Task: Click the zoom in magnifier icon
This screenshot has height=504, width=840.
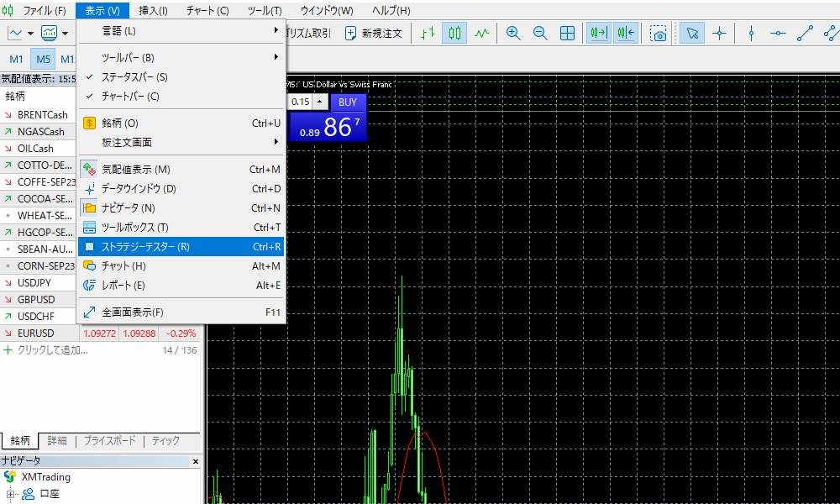Action: click(x=513, y=34)
